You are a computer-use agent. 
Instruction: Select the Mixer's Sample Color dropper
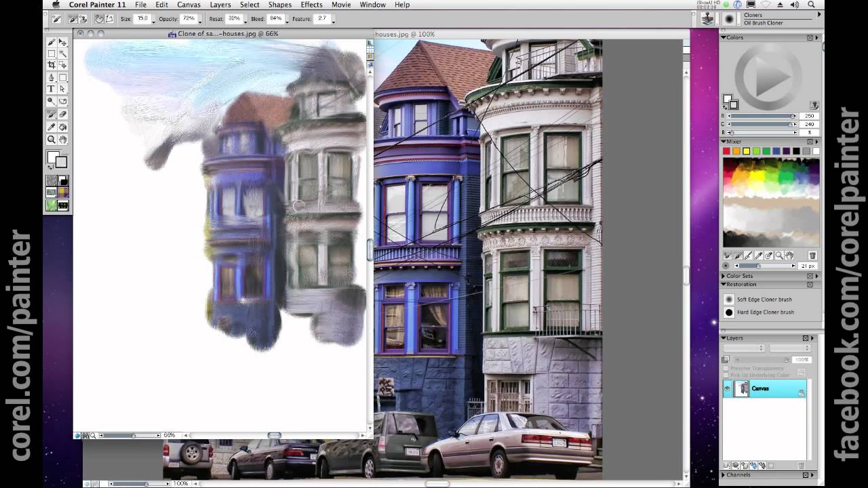click(758, 256)
